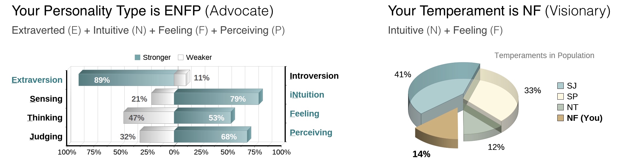Screen dimensions: 644x158
Task: Click the 68% Perceiving bar
Action: [210, 137]
